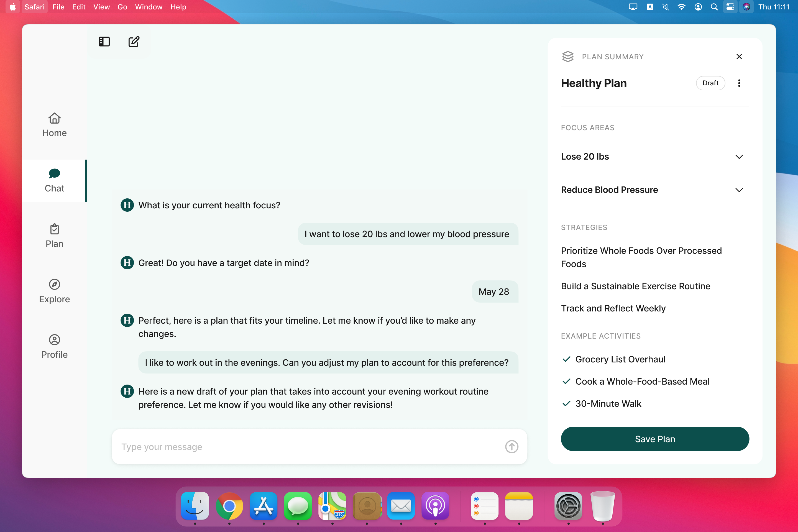Screen dimensions: 798x532
Task: Open the View menu
Action: 101,7
